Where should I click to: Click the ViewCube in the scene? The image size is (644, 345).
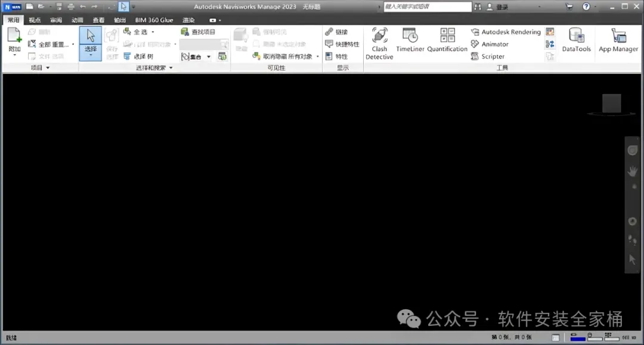click(612, 103)
